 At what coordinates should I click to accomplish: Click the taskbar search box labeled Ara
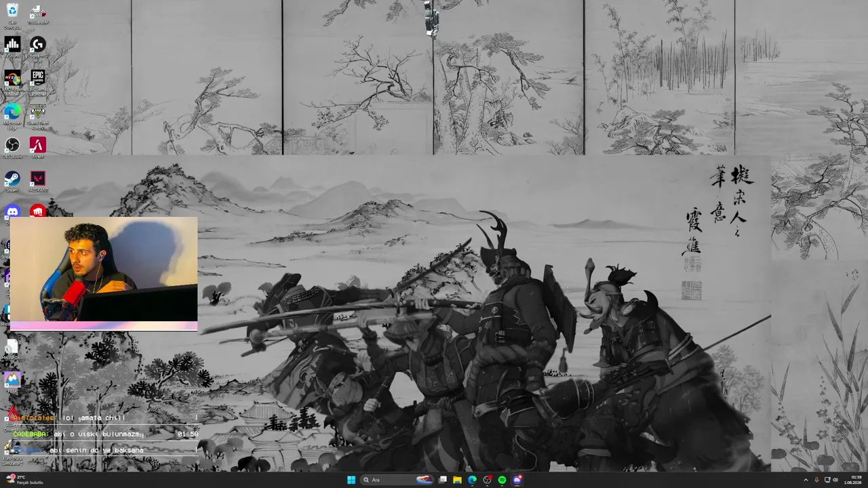[x=397, y=480]
